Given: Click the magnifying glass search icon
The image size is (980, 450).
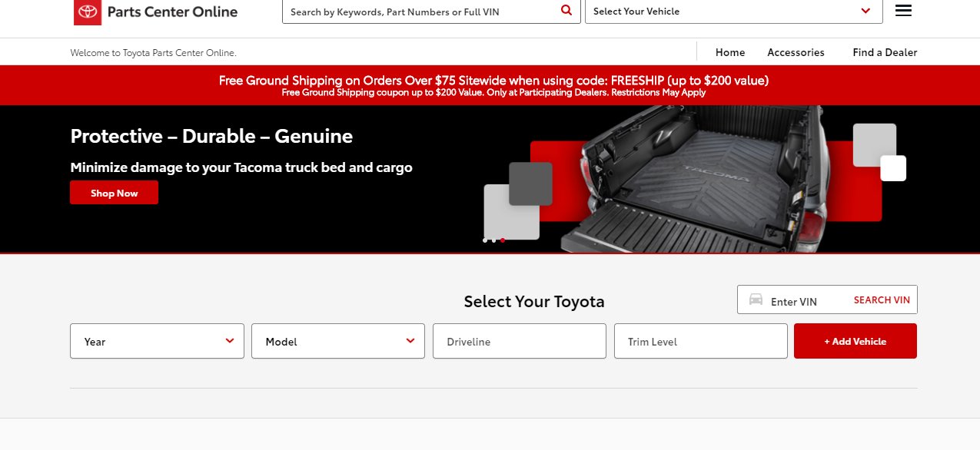Looking at the screenshot, I should pyautogui.click(x=566, y=11).
